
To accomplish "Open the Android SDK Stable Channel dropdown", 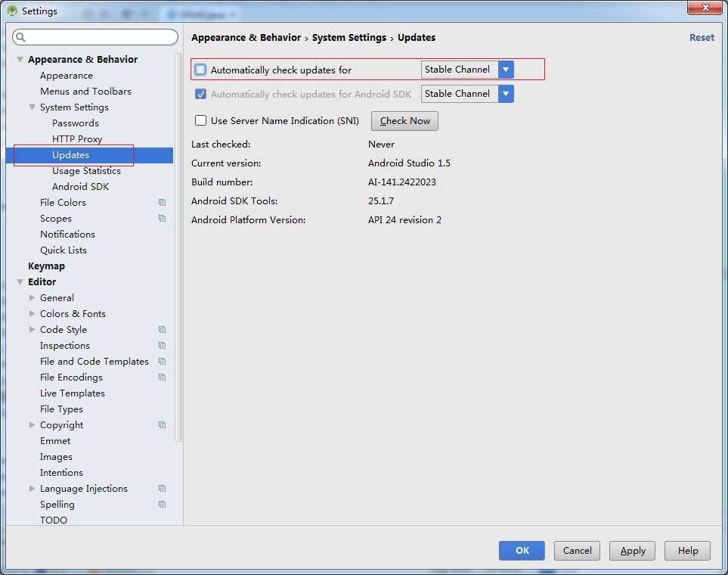I will (x=467, y=93).
